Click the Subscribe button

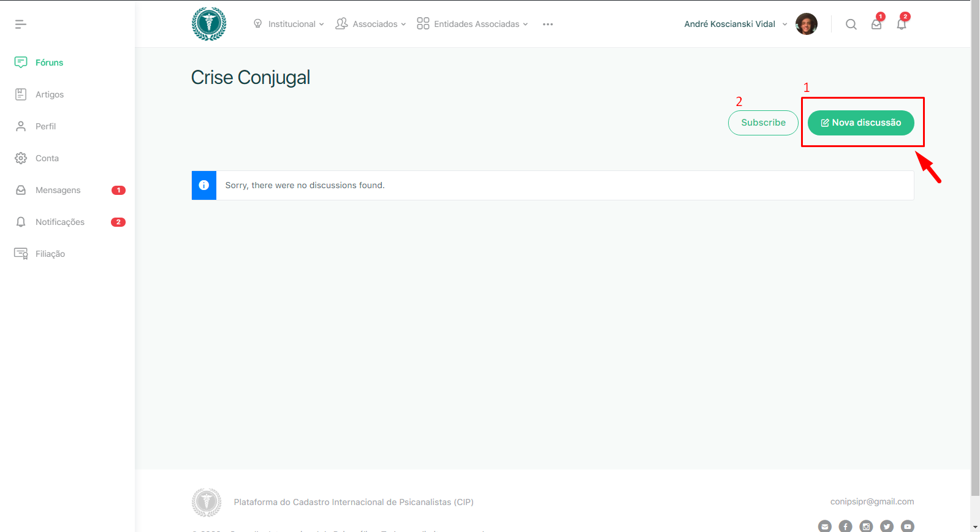[763, 123]
